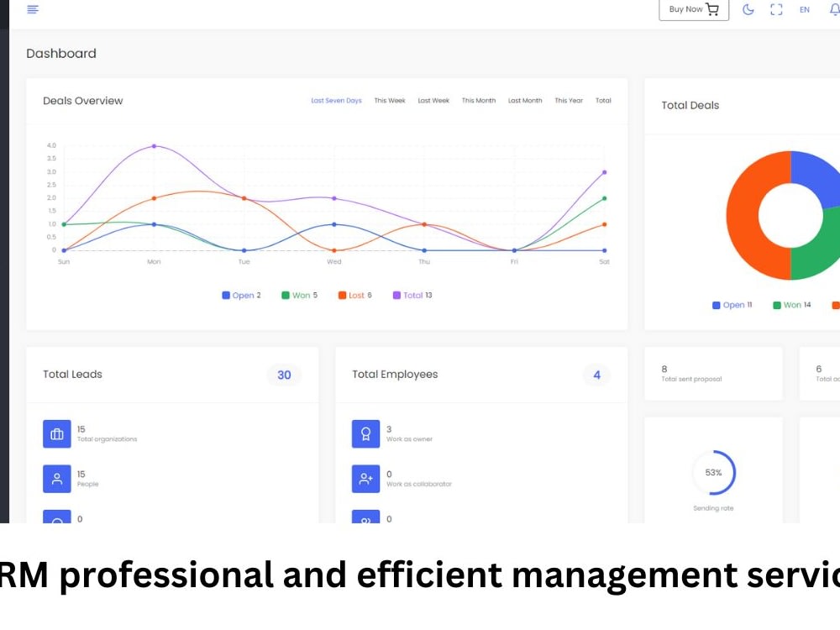This screenshot has width=840, height=630.
Task: Toggle Total series in Deals Overview legend
Action: tap(412, 295)
